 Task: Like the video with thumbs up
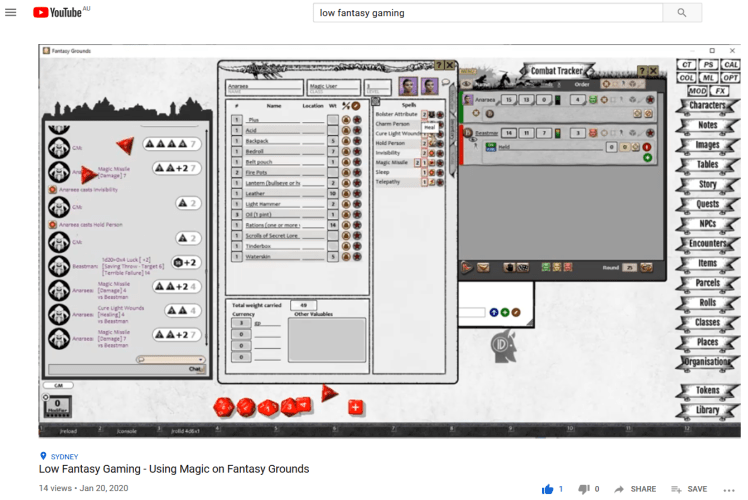(x=547, y=489)
